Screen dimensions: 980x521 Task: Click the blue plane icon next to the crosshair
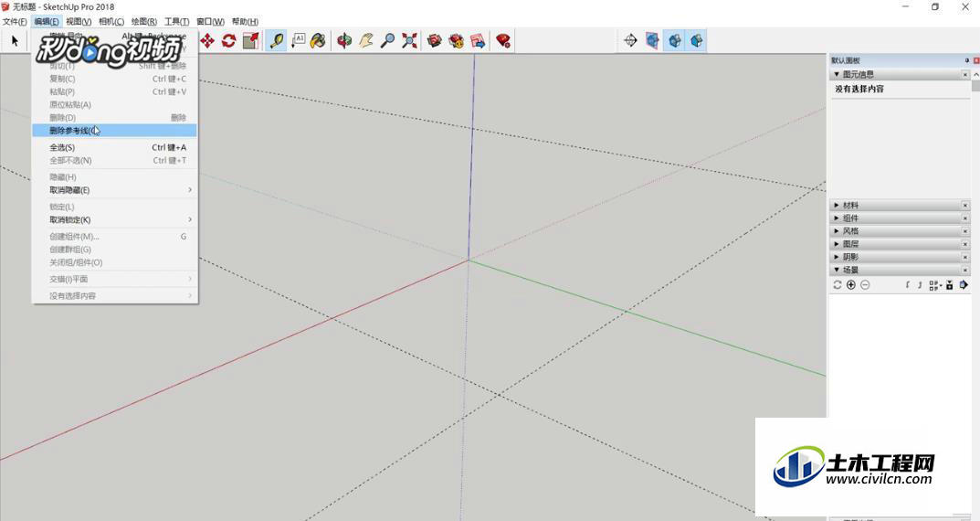coord(652,41)
